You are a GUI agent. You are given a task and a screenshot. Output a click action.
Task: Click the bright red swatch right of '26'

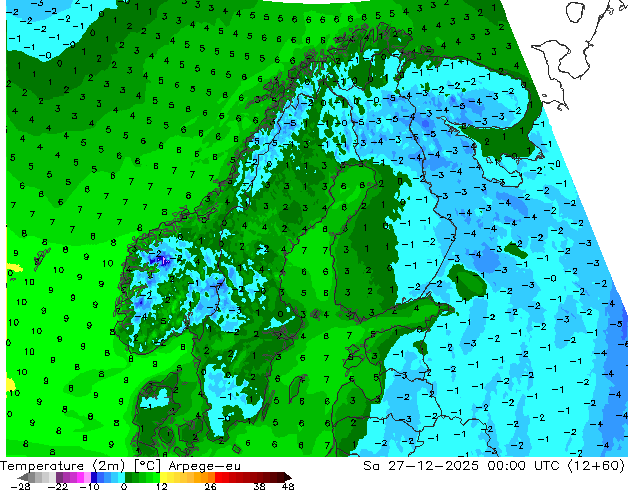[x=218, y=477]
